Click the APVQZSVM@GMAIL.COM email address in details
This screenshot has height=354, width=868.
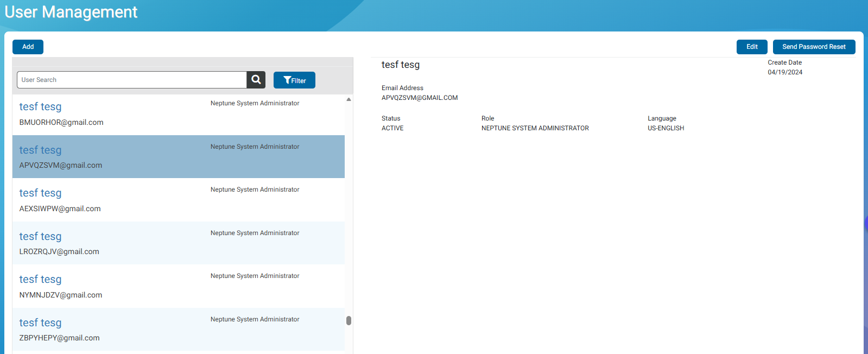pos(420,98)
